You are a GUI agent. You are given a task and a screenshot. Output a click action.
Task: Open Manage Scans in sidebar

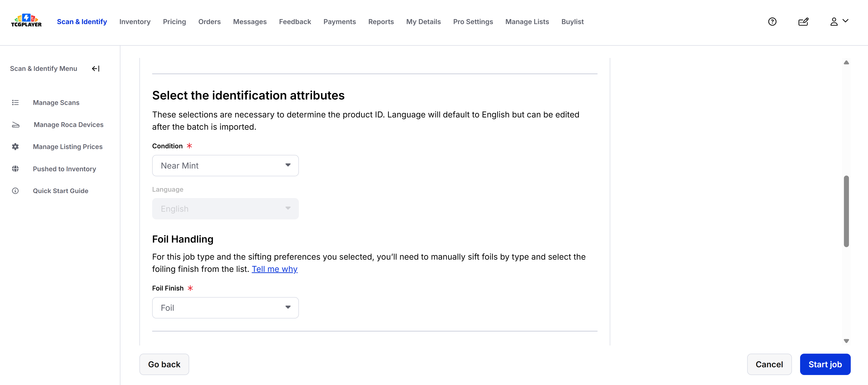tap(56, 102)
